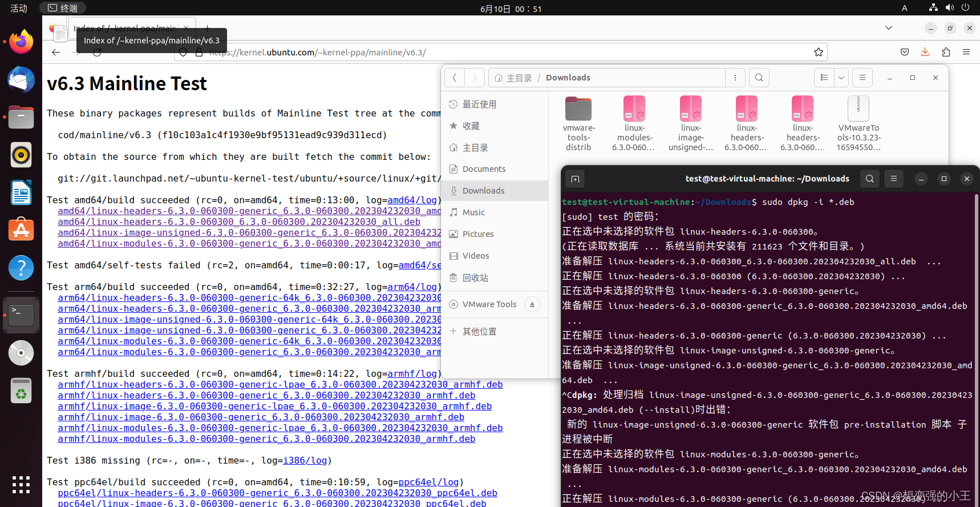
Task: Open path options menu beside Downloads
Action: click(x=735, y=78)
